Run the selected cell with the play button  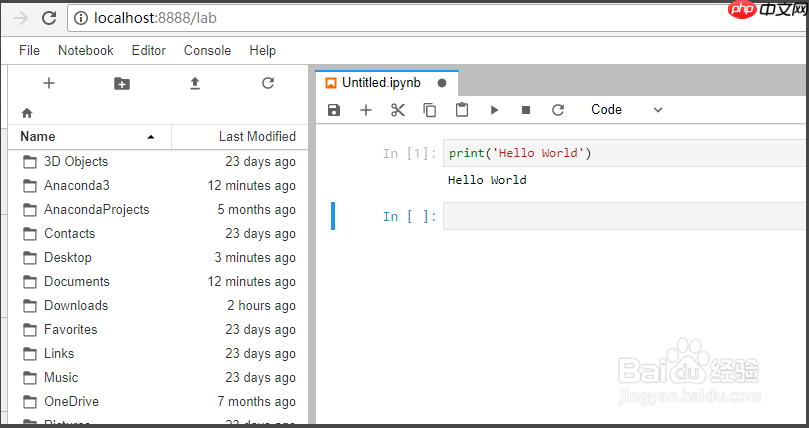tap(494, 110)
